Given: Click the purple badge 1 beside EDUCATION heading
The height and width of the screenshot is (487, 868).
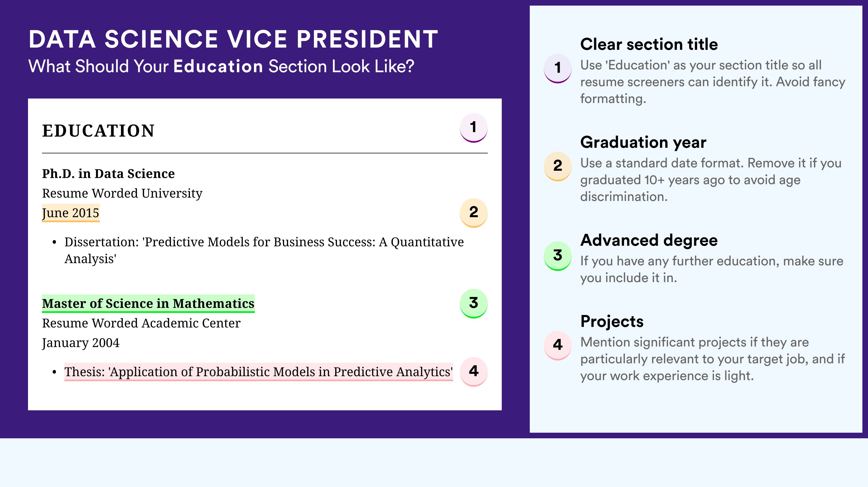Looking at the screenshot, I should pos(473,128).
